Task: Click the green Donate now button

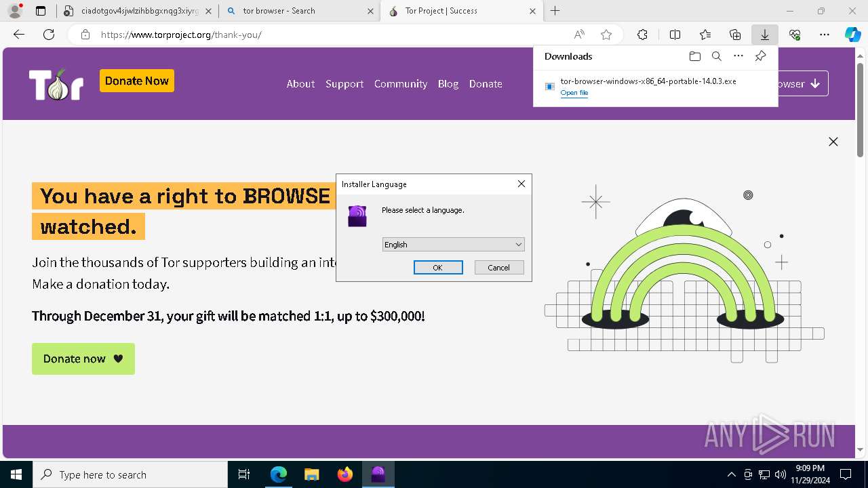Action: coord(83,359)
